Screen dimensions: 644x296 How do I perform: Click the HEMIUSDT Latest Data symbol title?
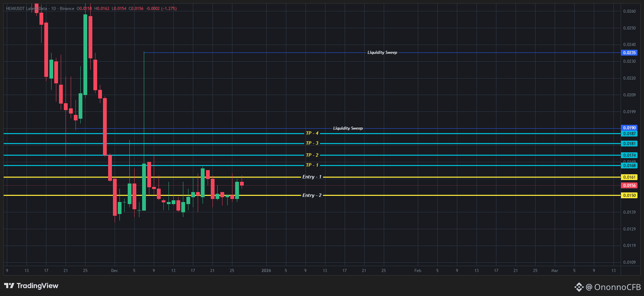pyautogui.click(x=26, y=9)
